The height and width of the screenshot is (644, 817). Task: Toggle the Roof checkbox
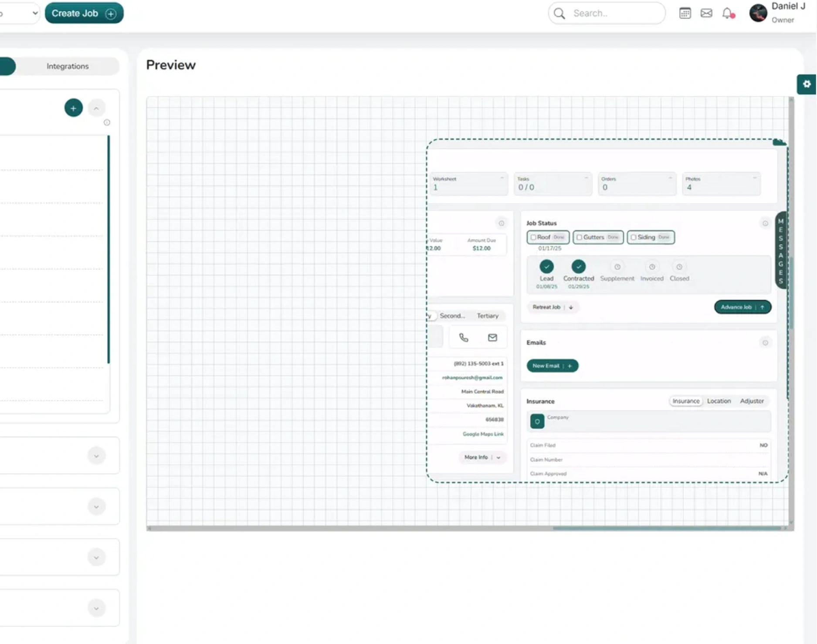click(533, 237)
